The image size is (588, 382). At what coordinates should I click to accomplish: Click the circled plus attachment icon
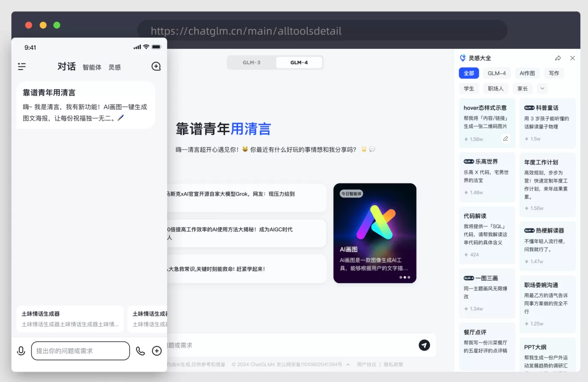pyautogui.click(x=157, y=351)
